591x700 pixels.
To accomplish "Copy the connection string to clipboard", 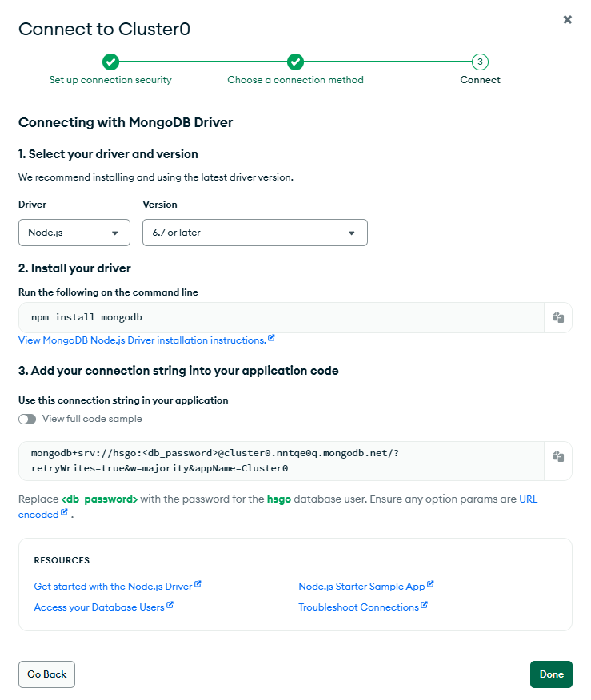I will [558, 457].
